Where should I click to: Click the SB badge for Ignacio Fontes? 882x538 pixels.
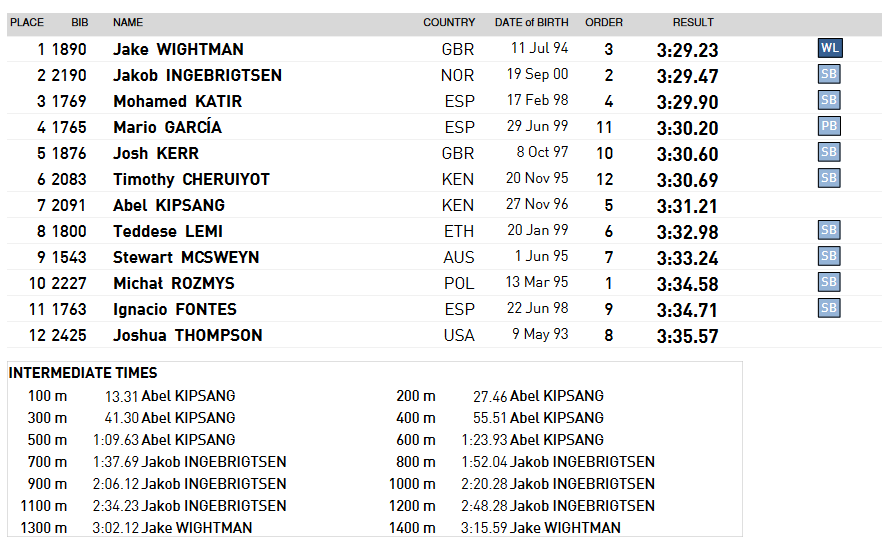(829, 308)
